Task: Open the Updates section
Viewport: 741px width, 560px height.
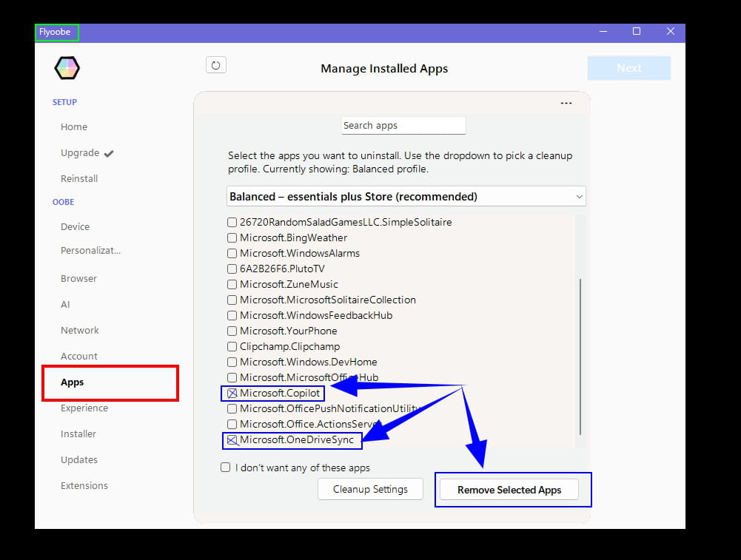Action: pyautogui.click(x=79, y=460)
